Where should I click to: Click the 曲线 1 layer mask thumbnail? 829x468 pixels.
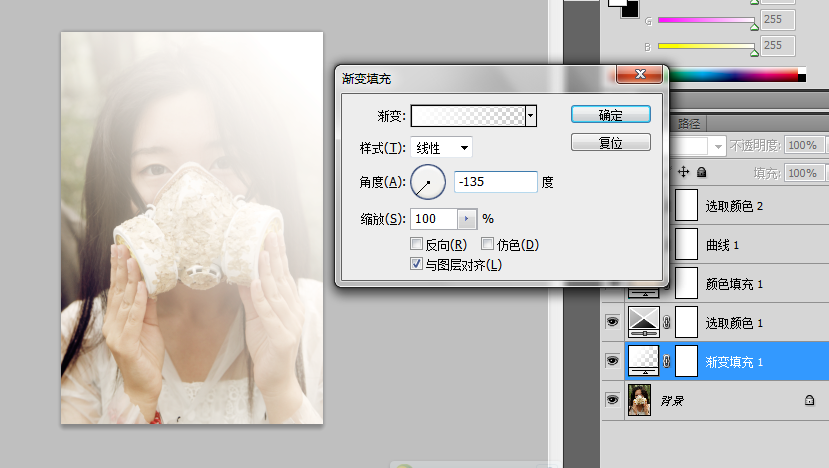686,244
